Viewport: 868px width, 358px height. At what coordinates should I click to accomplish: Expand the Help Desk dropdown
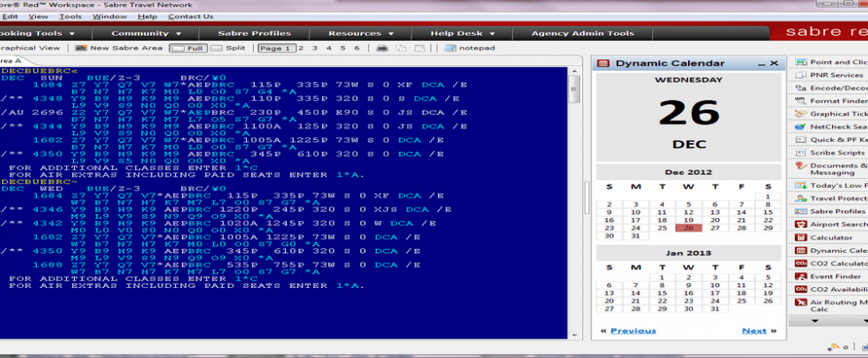click(x=461, y=33)
